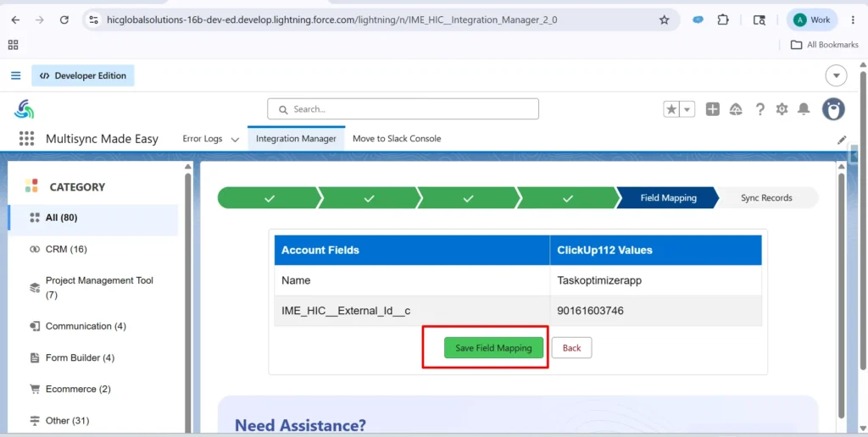Viewport: 868px width, 437px height.
Task: Click the Back button
Action: pyautogui.click(x=572, y=348)
